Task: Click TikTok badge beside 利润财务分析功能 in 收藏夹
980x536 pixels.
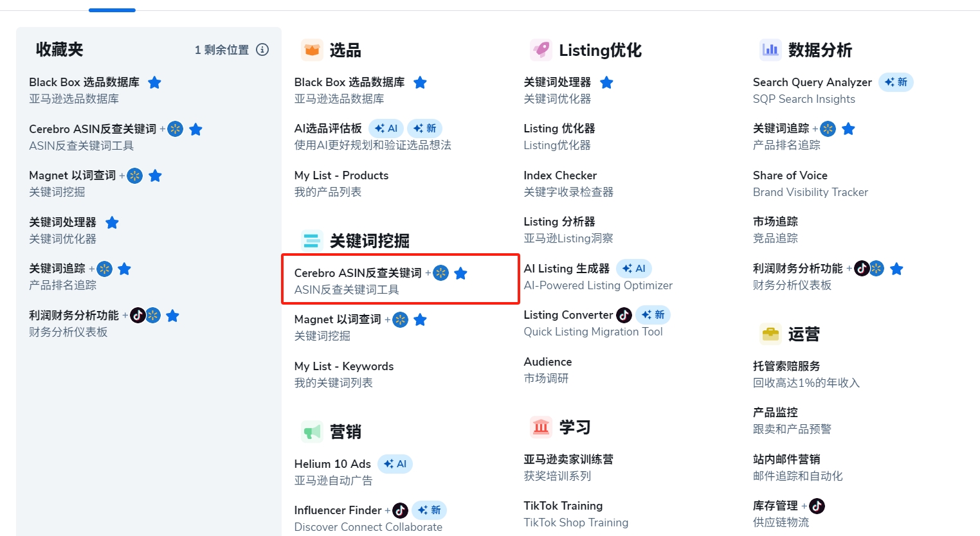Action: [138, 316]
